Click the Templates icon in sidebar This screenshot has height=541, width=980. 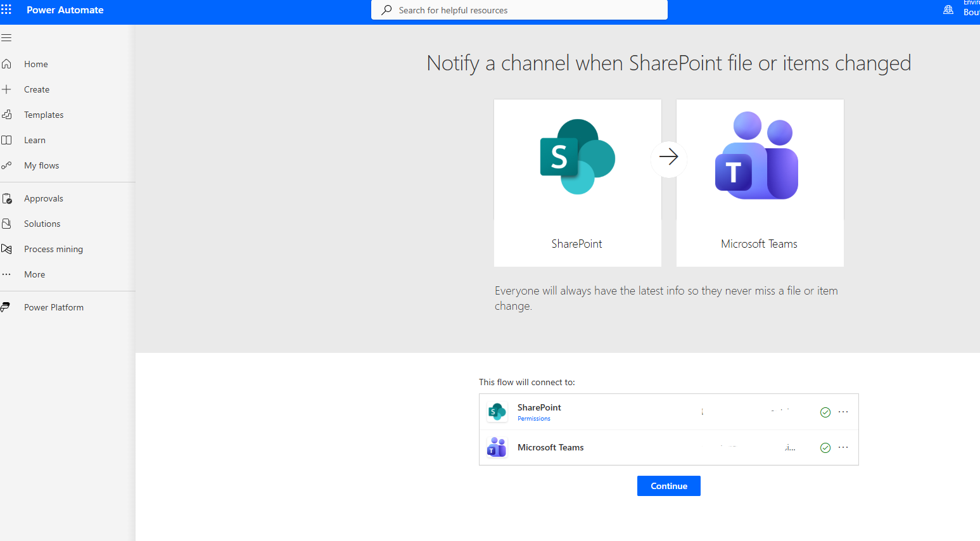pos(6,115)
